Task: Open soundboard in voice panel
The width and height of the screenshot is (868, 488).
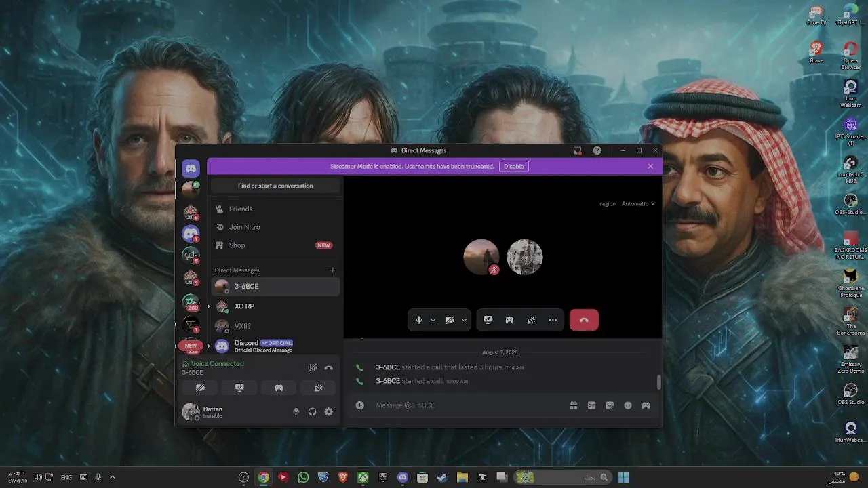Action: tap(318, 388)
